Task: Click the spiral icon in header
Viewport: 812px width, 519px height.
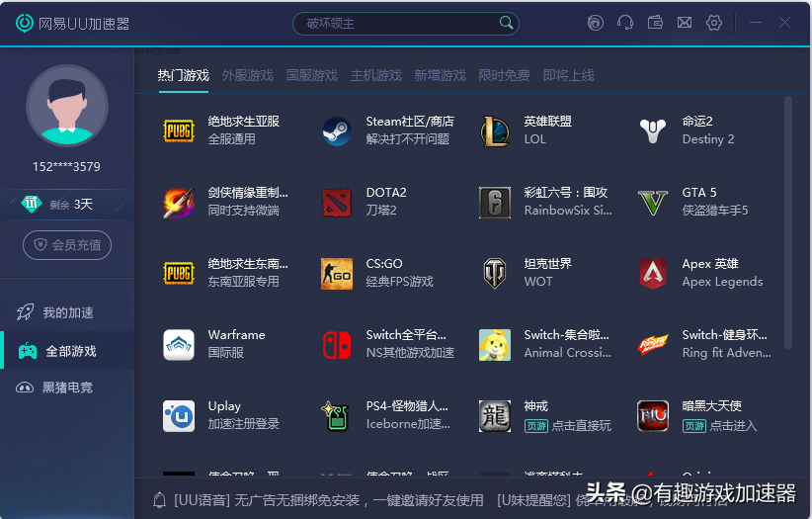Action: click(596, 23)
